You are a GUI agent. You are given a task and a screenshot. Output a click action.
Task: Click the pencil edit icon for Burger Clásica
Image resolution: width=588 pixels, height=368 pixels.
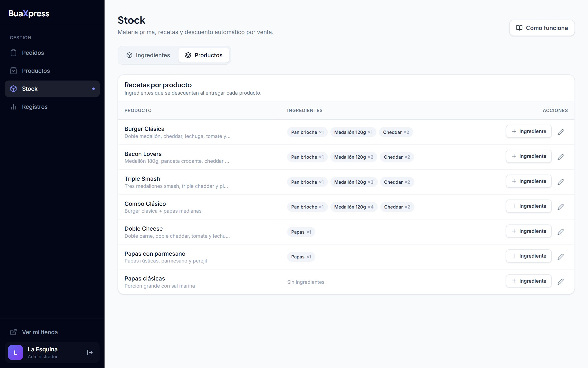pyautogui.click(x=561, y=132)
